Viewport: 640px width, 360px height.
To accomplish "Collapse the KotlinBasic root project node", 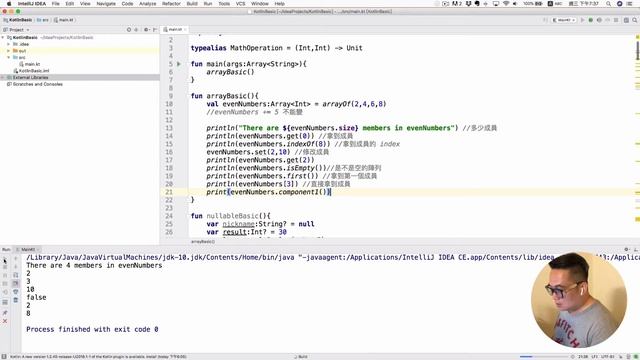I will 3,38.
